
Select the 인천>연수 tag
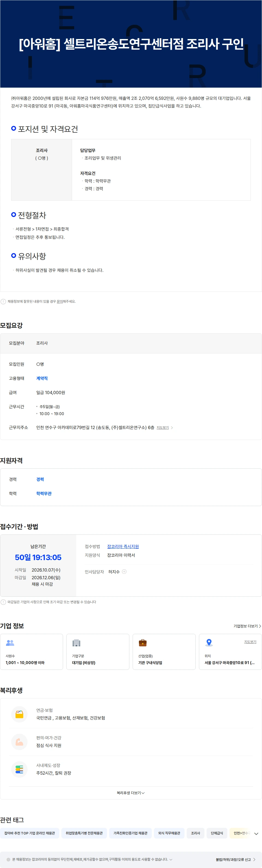(x=240, y=833)
